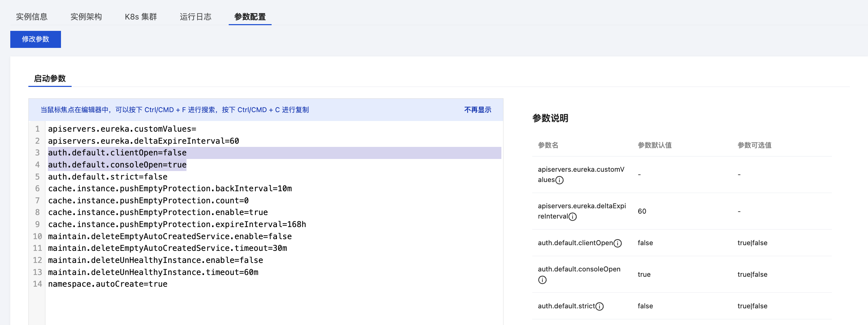868x325 pixels.
Task: Click the apiservers.eureka.deltaExpireInterval=60 editor line
Action: 144,141
